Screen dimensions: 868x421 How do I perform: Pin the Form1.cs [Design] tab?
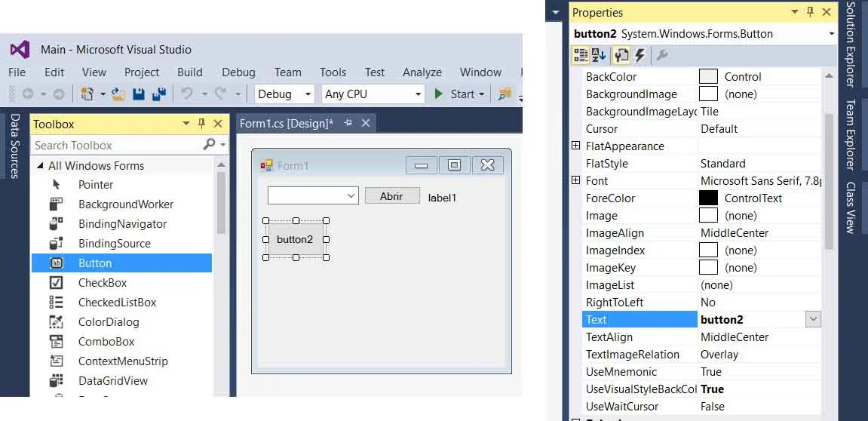tap(348, 123)
